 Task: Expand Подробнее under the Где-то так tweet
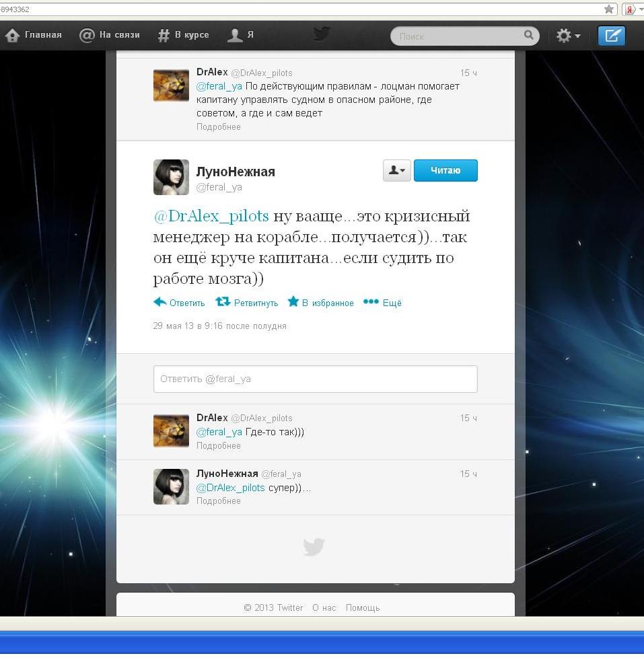(218, 446)
